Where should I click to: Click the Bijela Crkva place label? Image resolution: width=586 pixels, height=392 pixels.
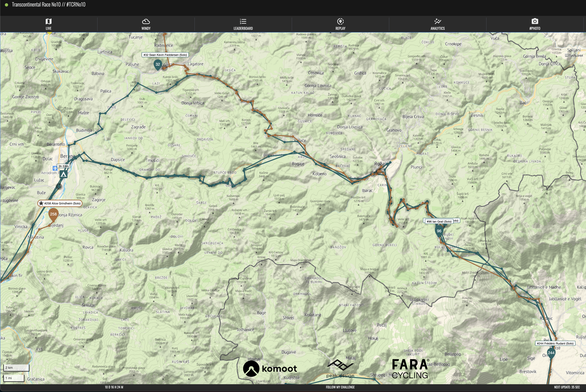(413, 117)
